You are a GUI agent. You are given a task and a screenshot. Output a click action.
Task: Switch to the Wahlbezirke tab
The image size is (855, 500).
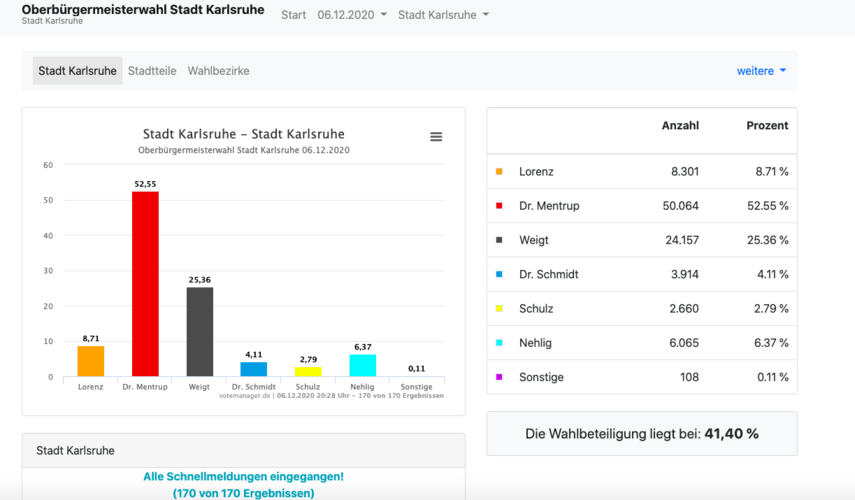[218, 71]
